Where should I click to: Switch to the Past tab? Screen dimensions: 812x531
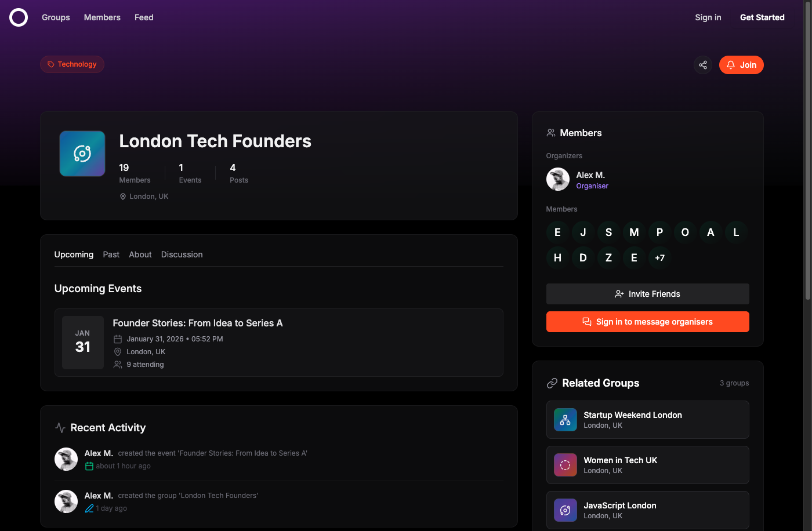coord(111,254)
